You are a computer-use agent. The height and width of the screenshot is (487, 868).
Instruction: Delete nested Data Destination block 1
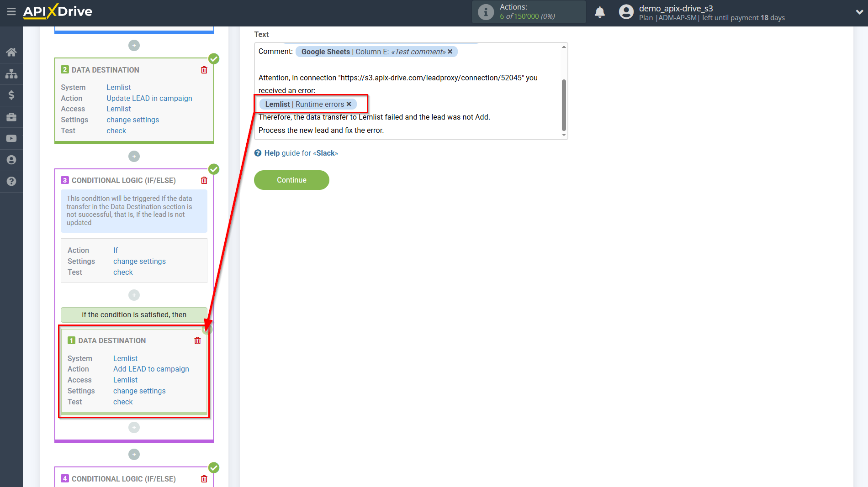197,340
